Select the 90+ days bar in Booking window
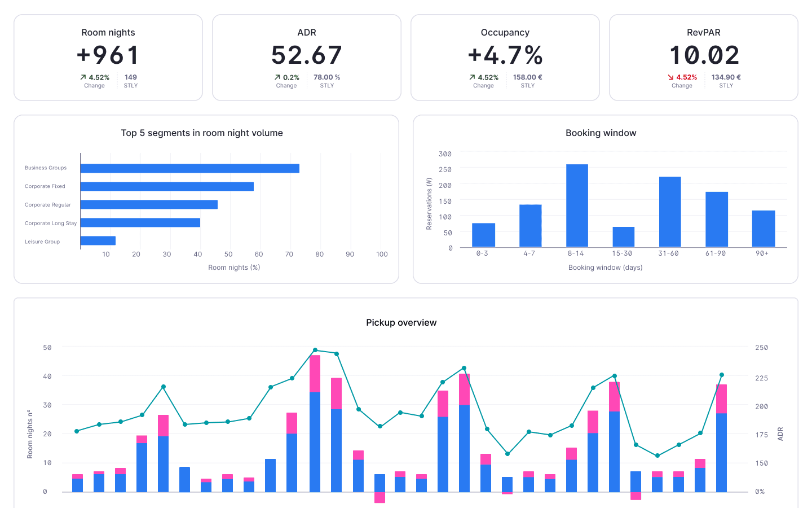Screen dimensions: 812x508 click(x=764, y=229)
